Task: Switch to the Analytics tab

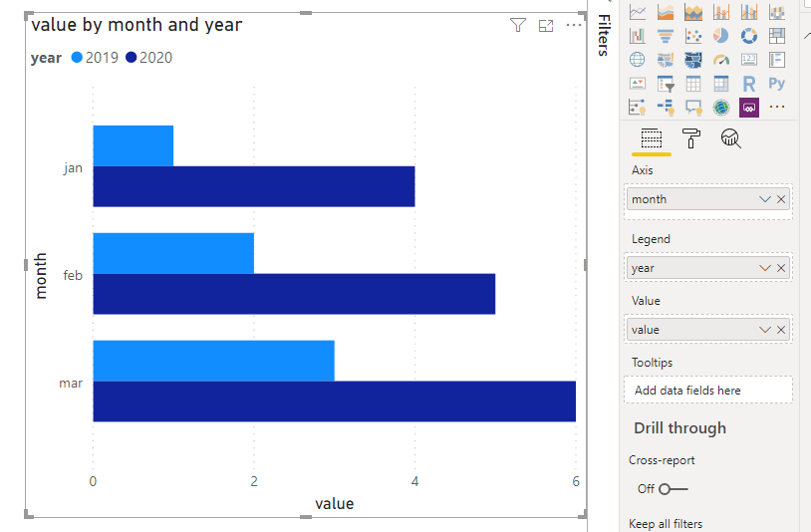Action: 731,138
